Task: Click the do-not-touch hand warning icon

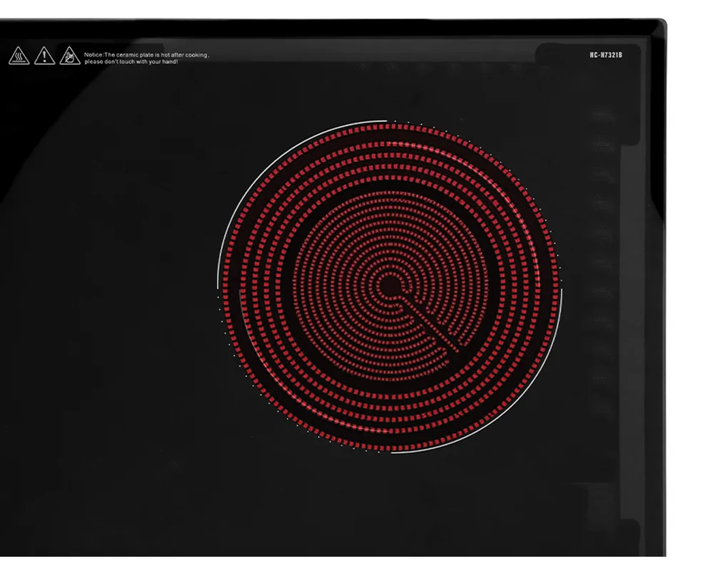Action: click(70, 56)
